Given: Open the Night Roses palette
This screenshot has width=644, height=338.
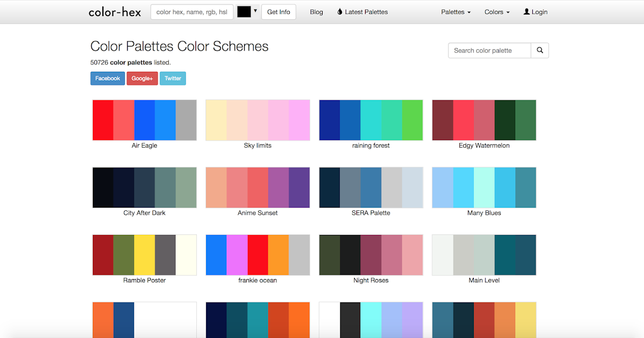Looking at the screenshot, I should click(x=371, y=254).
